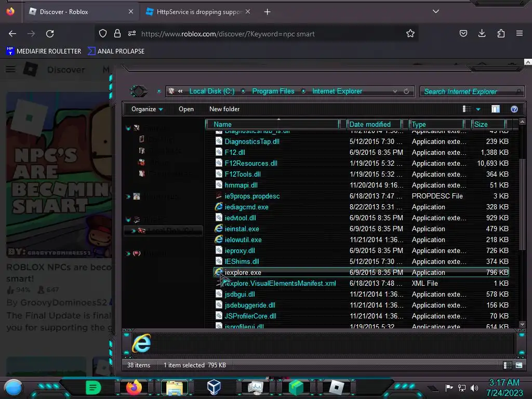Click the tracking protection shield icon

click(103, 33)
